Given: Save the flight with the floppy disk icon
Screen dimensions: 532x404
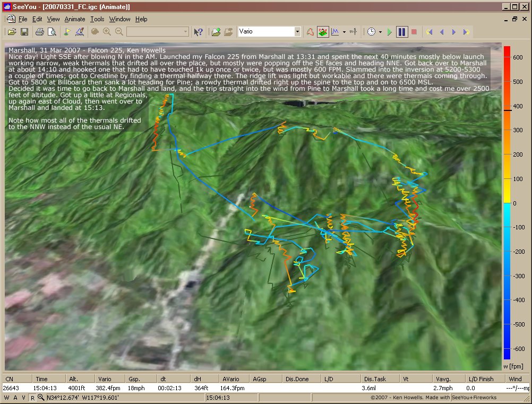Looking at the screenshot, I should pyautogui.click(x=24, y=32).
